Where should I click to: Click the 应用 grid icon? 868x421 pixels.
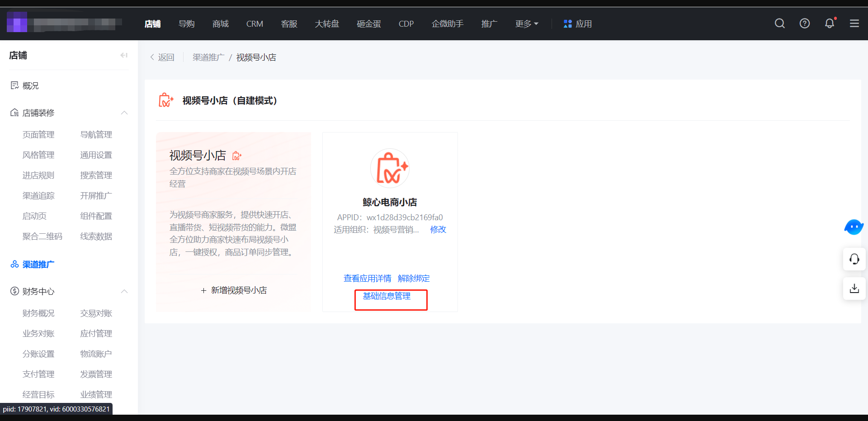point(568,24)
